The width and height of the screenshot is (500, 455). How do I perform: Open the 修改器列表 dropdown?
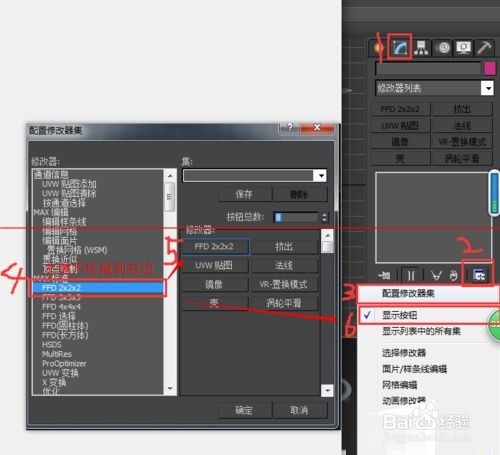tap(487, 88)
